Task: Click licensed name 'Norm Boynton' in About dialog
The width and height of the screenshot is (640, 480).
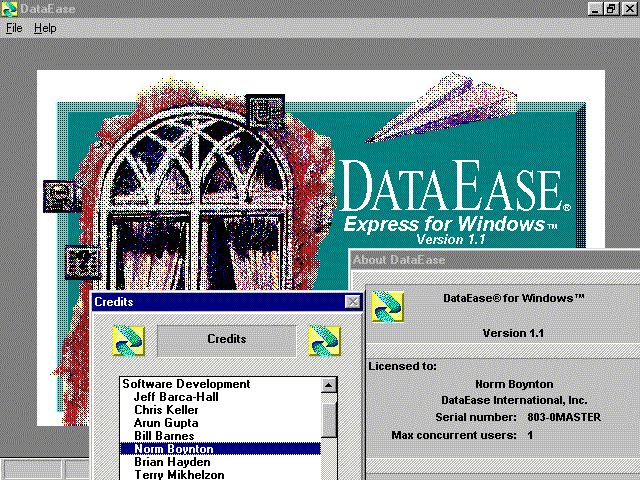Action: [x=514, y=384]
